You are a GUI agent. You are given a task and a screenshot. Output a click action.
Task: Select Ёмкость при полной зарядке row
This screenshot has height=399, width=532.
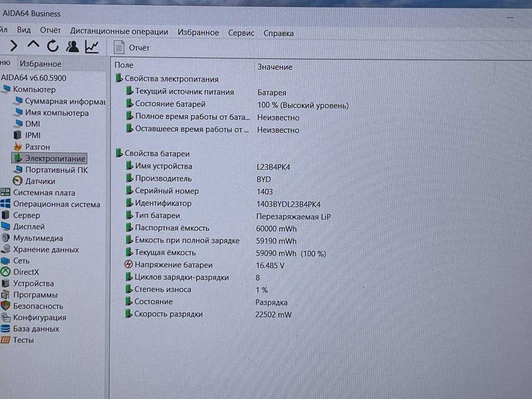coord(211,241)
